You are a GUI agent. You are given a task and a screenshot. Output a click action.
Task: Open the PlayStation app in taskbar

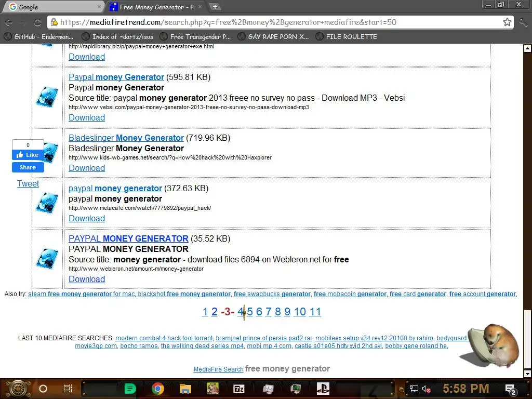click(x=323, y=389)
